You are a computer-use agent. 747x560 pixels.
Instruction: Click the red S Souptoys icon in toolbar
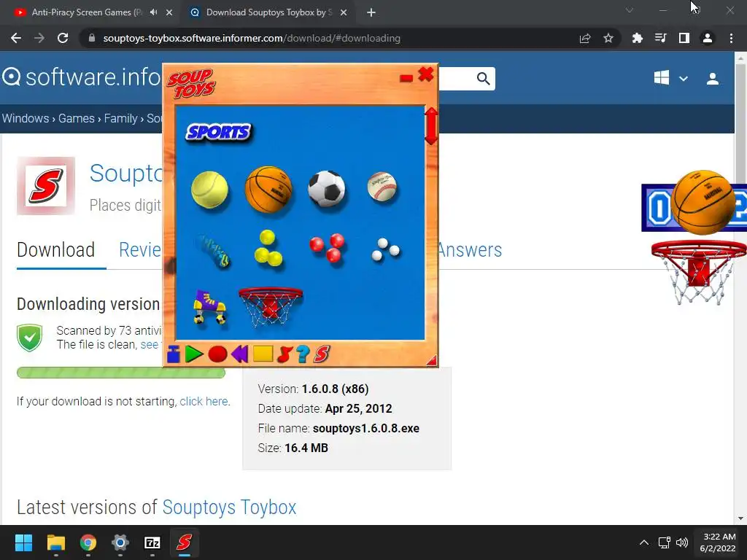[322, 354]
